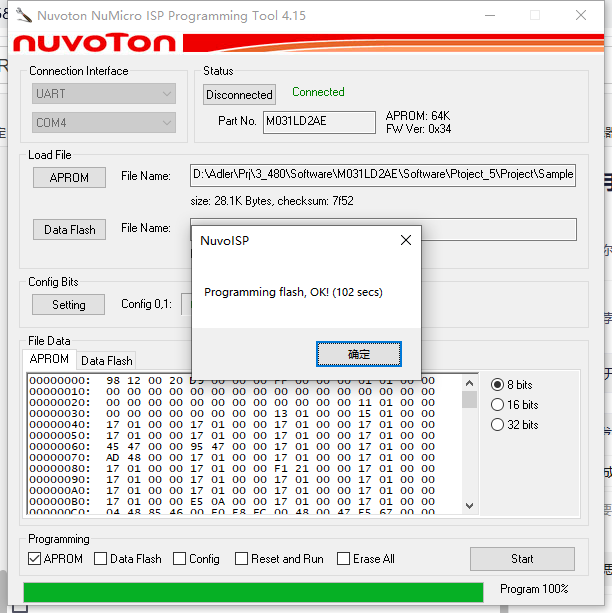Switch to APROM file data tab
This screenshot has height=613, width=612.
click(x=49, y=359)
